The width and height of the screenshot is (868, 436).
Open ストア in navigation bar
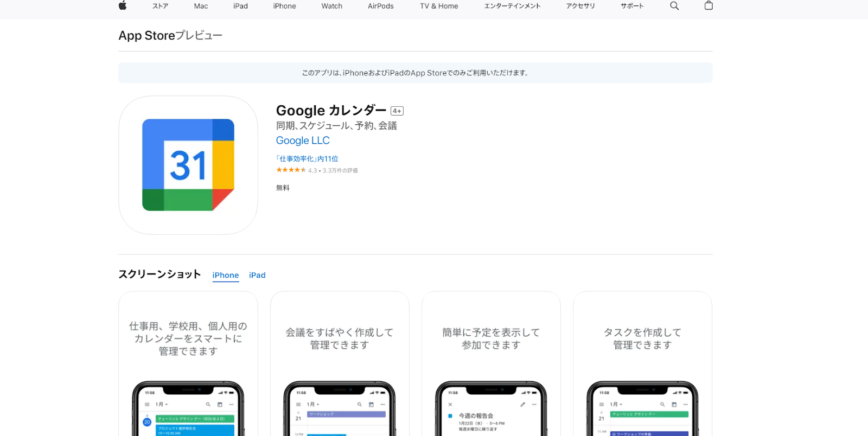click(x=160, y=6)
